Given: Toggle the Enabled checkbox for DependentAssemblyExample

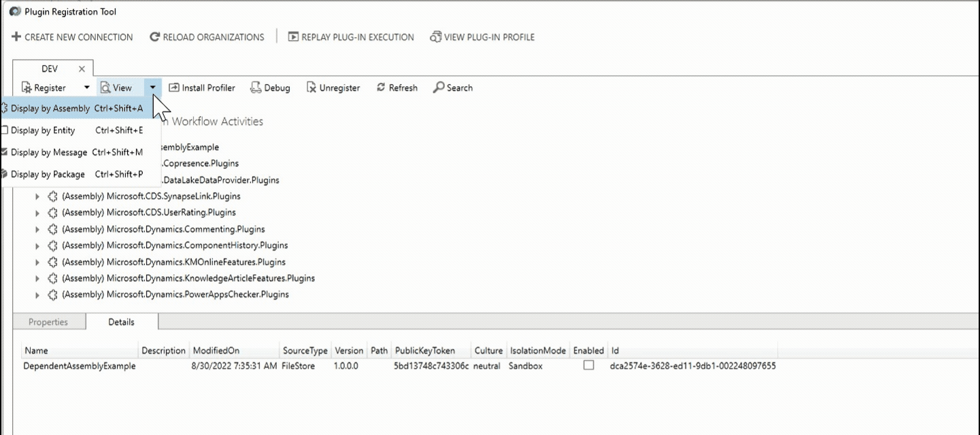Looking at the screenshot, I should coord(589,366).
